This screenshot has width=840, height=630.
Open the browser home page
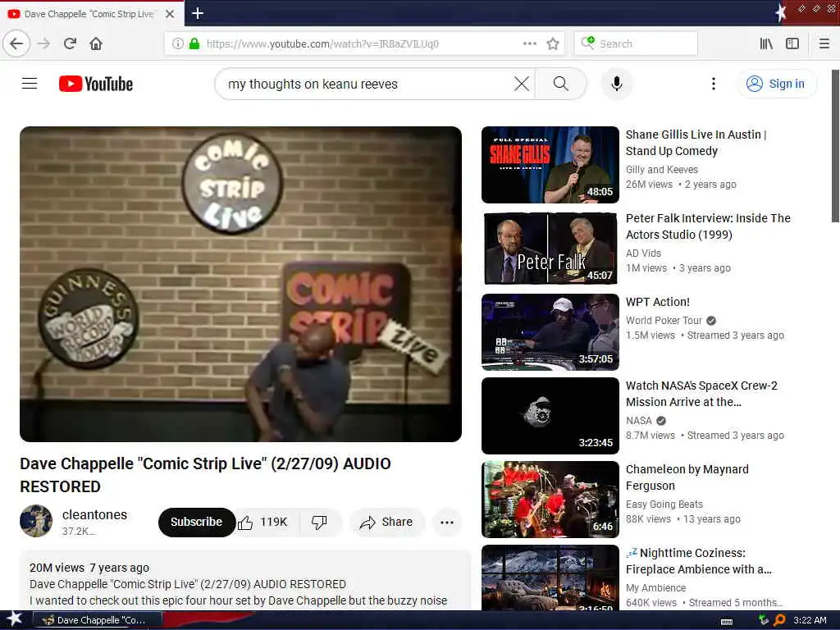coord(96,43)
